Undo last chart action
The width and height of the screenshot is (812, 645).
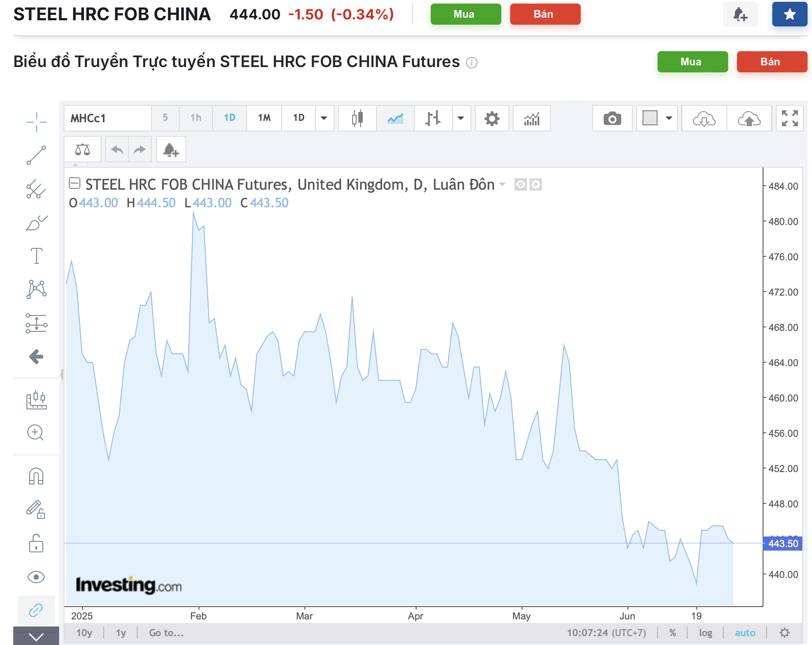[x=117, y=150]
